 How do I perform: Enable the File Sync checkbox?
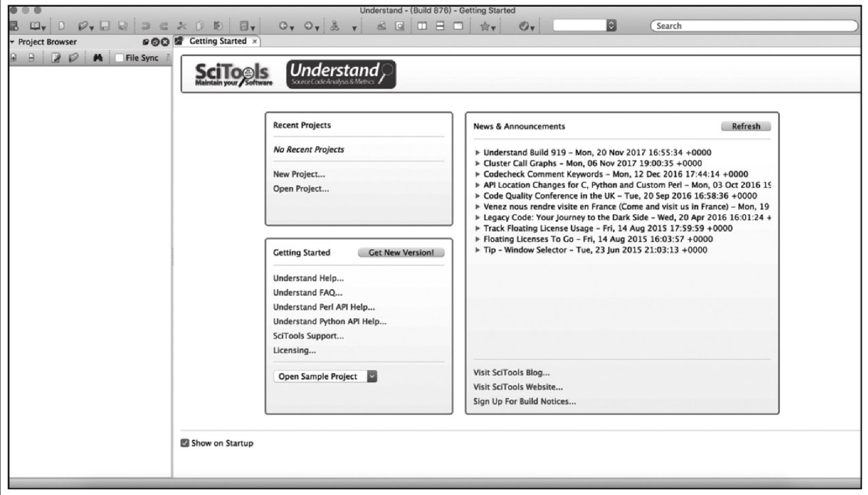(x=119, y=58)
